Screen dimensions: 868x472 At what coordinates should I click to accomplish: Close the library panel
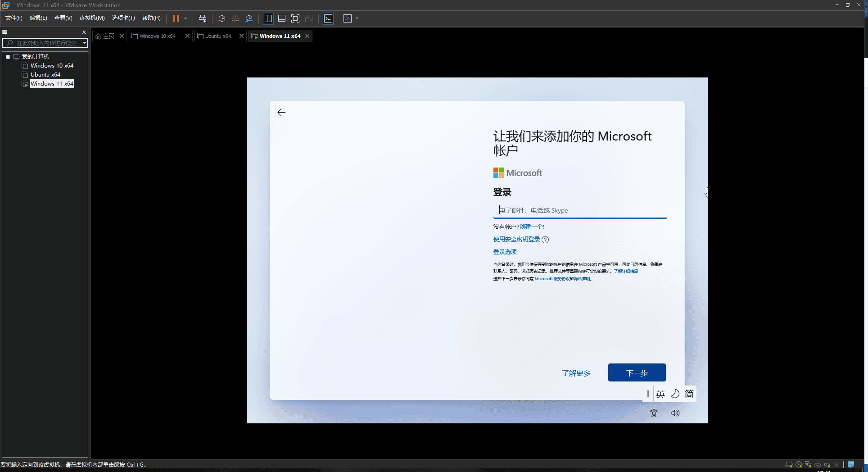click(84, 32)
